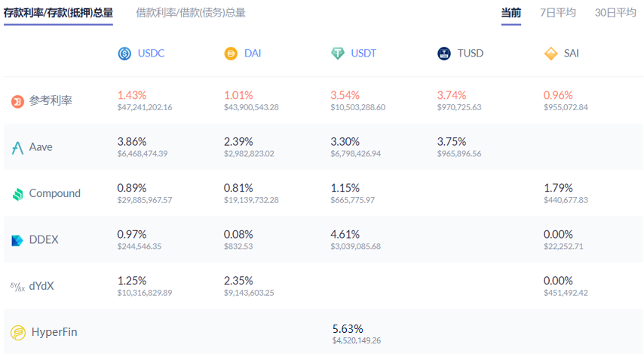Click reference TUSD rate 3.74%
The width and height of the screenshot is (644, 354).
452,95
